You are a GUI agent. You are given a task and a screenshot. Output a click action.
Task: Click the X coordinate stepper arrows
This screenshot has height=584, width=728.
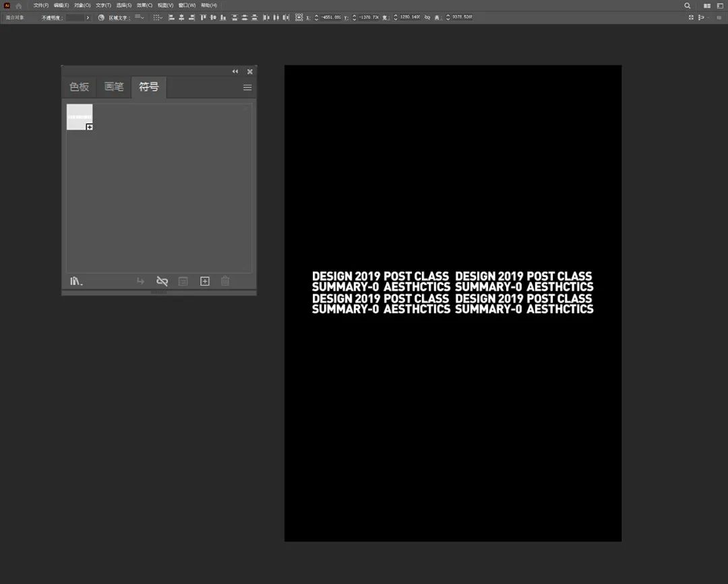click(x=317, y=18)
